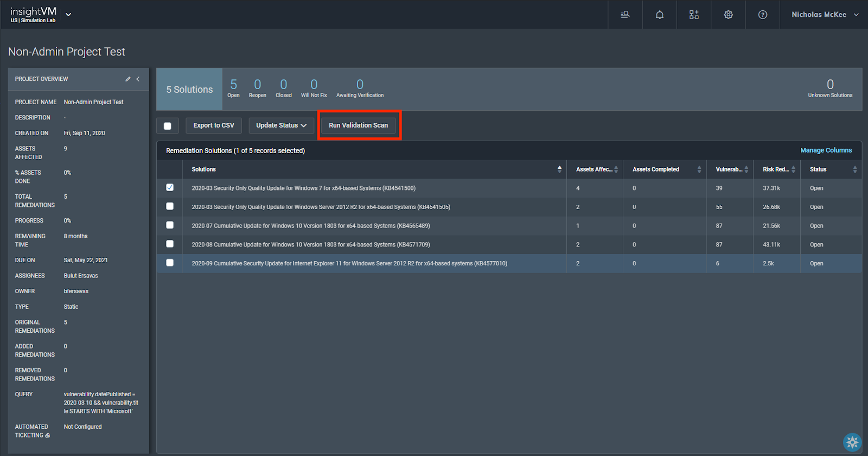This screenshot has width=868, height=456.
Task: Filter by Awaiting Verification count
Action: (360, 88)
